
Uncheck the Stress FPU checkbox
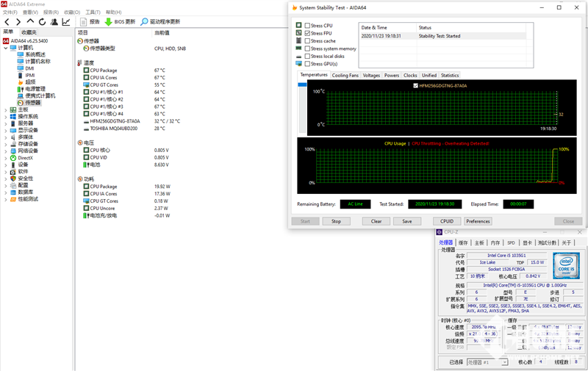point(307,33)
